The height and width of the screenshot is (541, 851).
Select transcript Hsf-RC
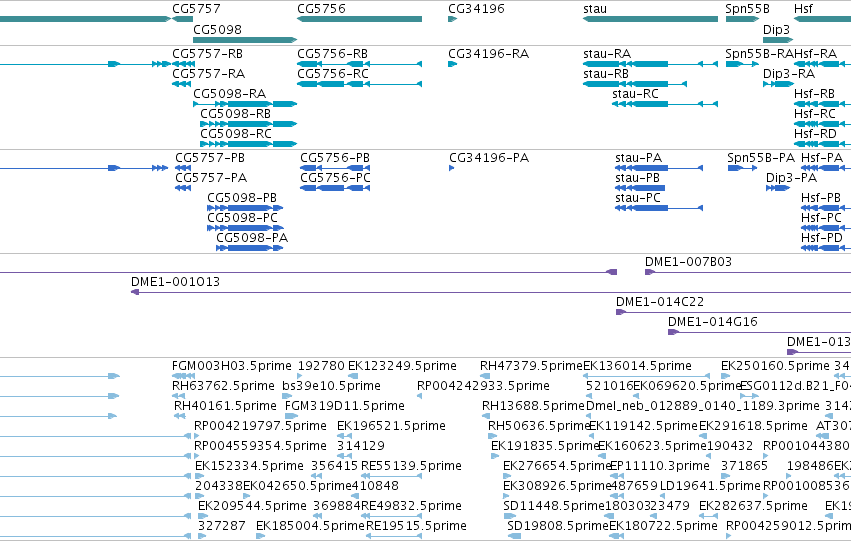[x=815, y=113]
